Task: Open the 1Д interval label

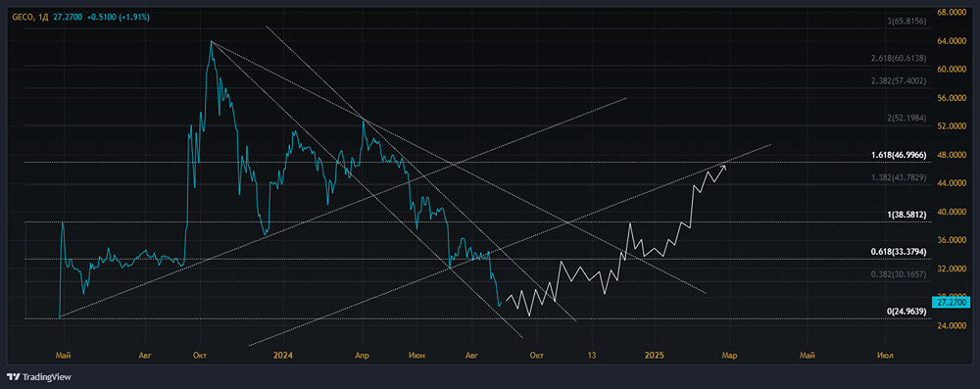Action: click(43, 18)
